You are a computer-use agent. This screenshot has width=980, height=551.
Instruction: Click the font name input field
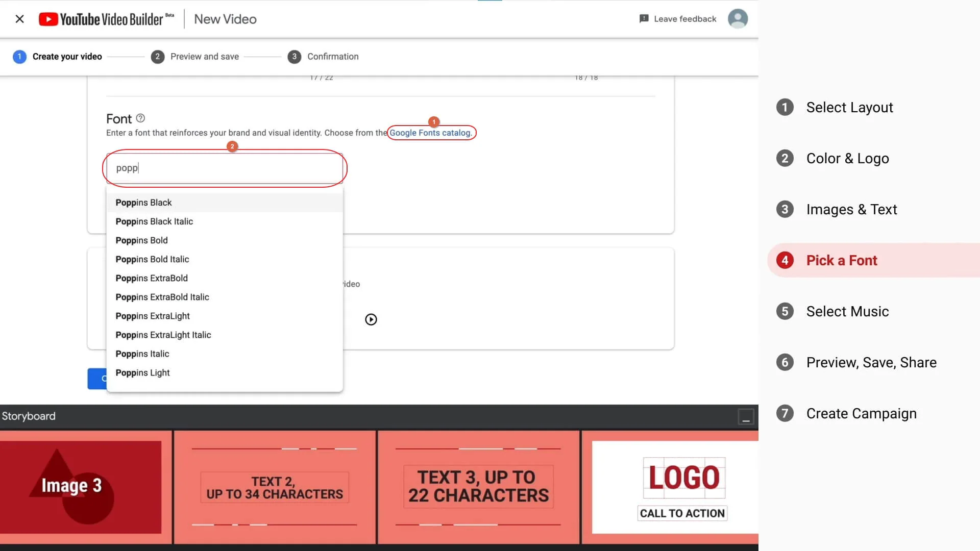click(x=225, y=168)
